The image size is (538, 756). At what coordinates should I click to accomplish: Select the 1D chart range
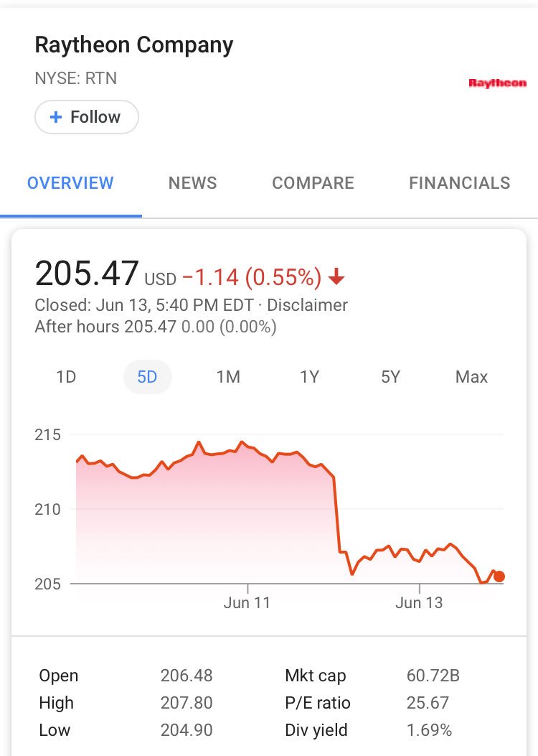click(66, 376)
